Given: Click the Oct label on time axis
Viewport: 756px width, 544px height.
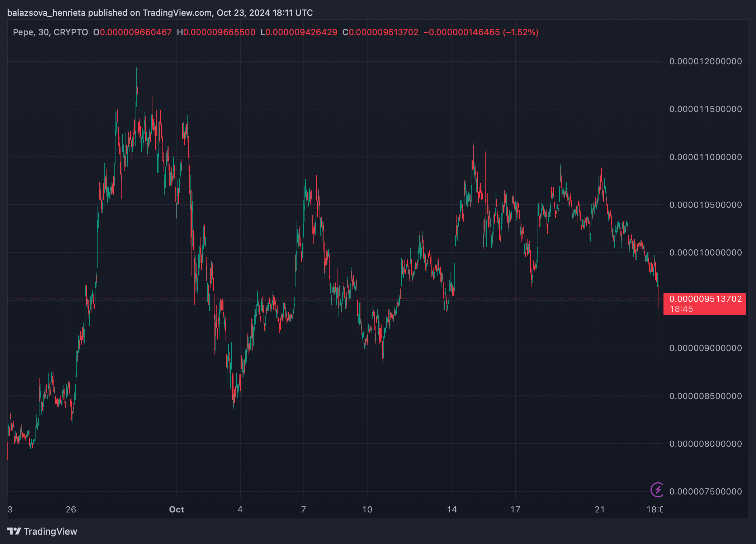Looking at the screenshot, I should point(176,510).
